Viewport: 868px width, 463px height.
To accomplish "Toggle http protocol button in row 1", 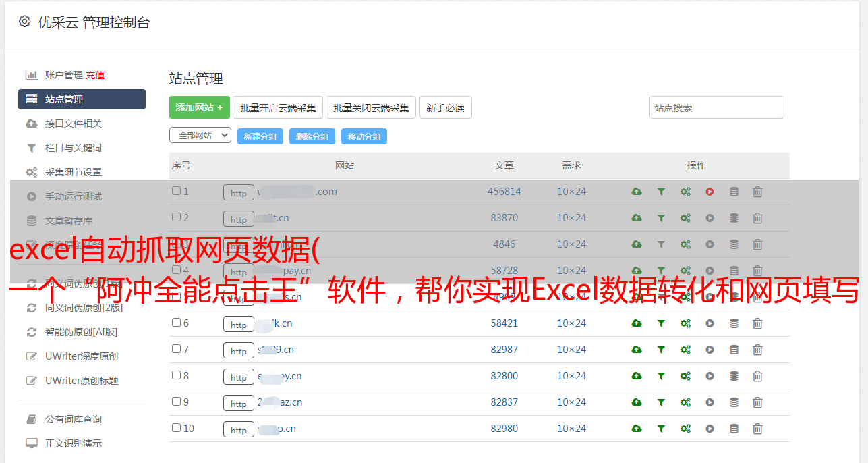I will tap(239, 193).
